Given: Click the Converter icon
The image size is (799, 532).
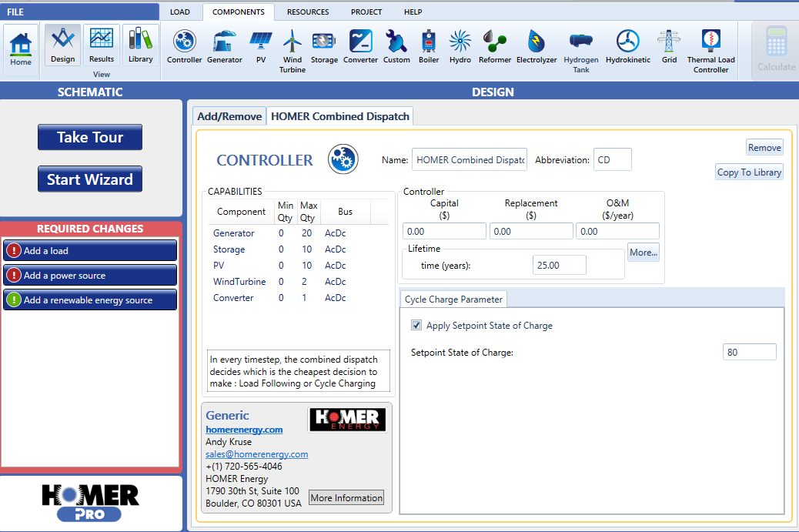Looking at the screenshot, I should pyautogui.click(x=360, y=44).
